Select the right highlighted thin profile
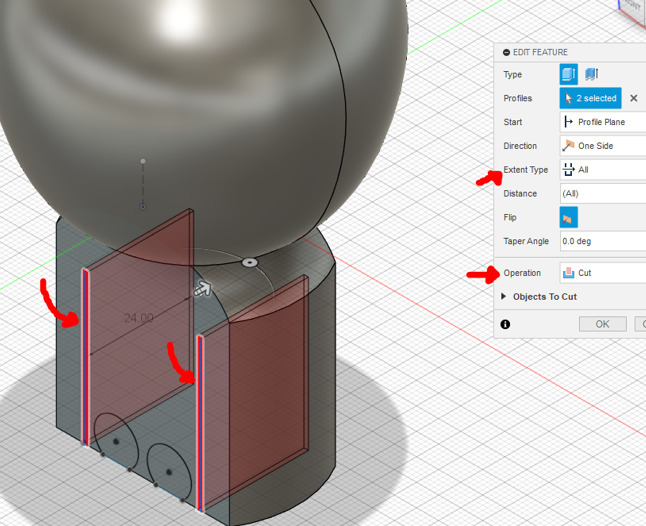The width and height of the screenshot is (646, 526). tap(200, 423)
